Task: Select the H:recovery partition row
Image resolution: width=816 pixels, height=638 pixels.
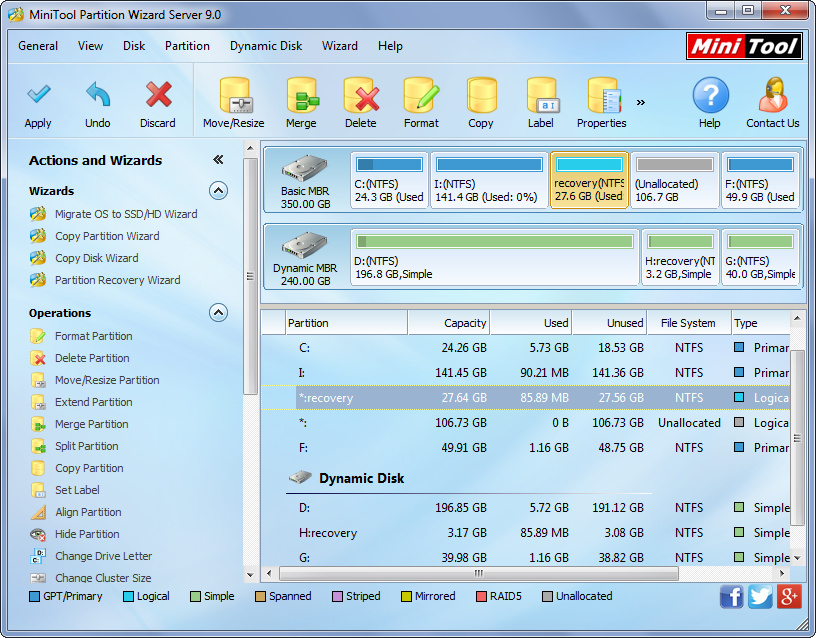Action: [x=526, y=533]
